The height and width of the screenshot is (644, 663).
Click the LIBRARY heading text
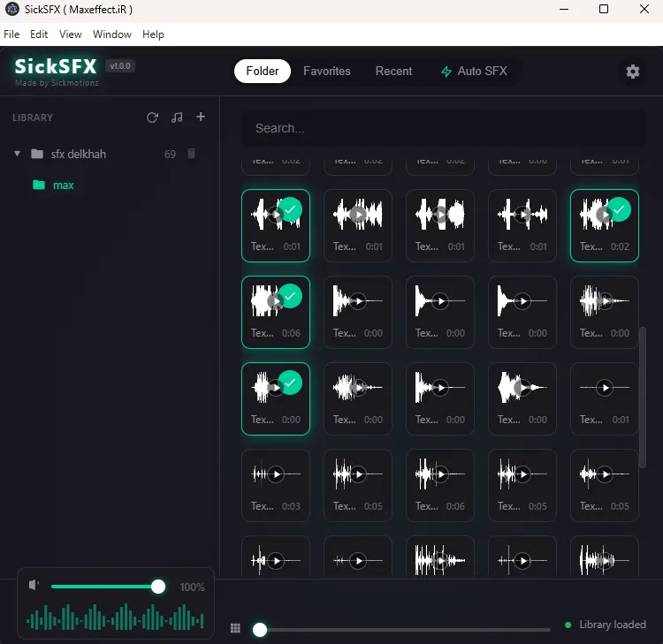click(33, 117)
